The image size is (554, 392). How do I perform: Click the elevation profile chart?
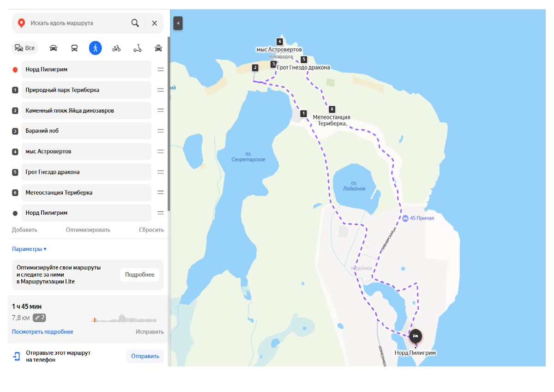[124, 318]
